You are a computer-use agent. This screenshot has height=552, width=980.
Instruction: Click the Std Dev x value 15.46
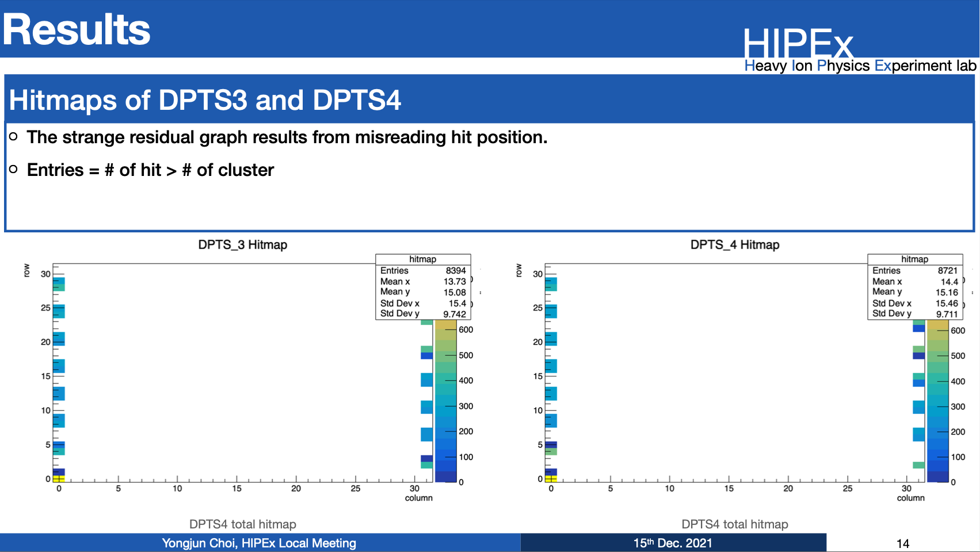coord(947,303)
